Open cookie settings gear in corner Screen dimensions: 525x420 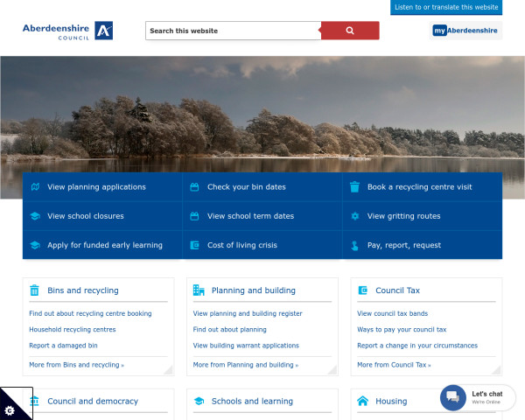tap(10, 410)
